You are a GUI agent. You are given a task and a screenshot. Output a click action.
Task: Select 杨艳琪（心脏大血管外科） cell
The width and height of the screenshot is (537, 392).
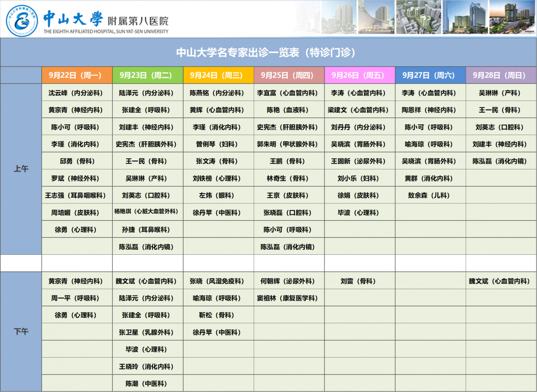[148, 212]
